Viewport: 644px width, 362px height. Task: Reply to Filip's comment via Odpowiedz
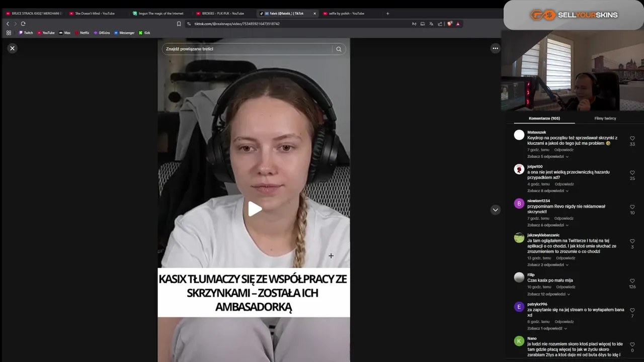pyautogui.click(x=566, y=287)
